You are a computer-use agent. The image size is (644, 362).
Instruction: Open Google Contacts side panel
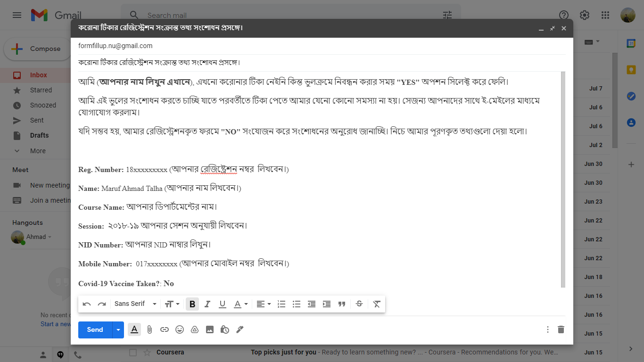click(x=631, y=123)
